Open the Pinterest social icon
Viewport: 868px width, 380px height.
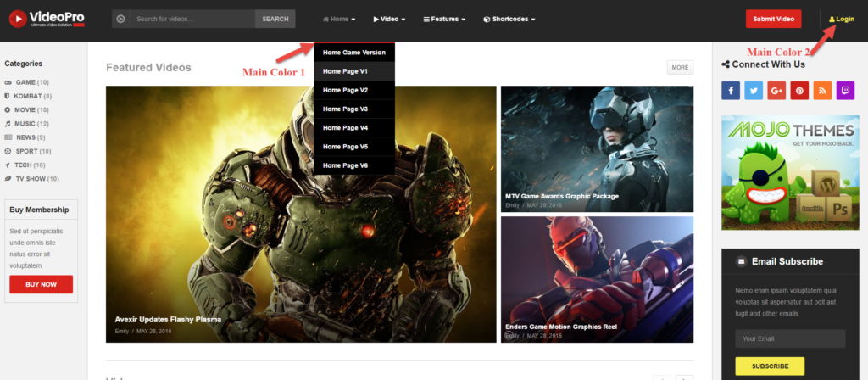(x=799, y=91)
